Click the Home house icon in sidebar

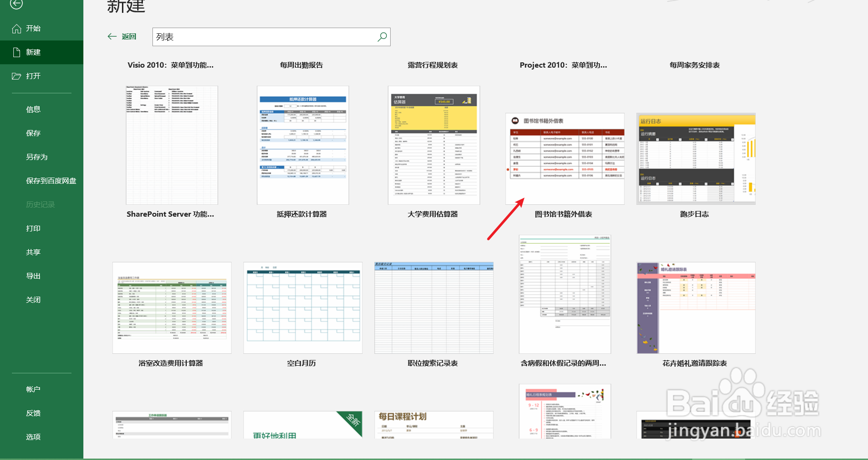[x=17, y=29]
